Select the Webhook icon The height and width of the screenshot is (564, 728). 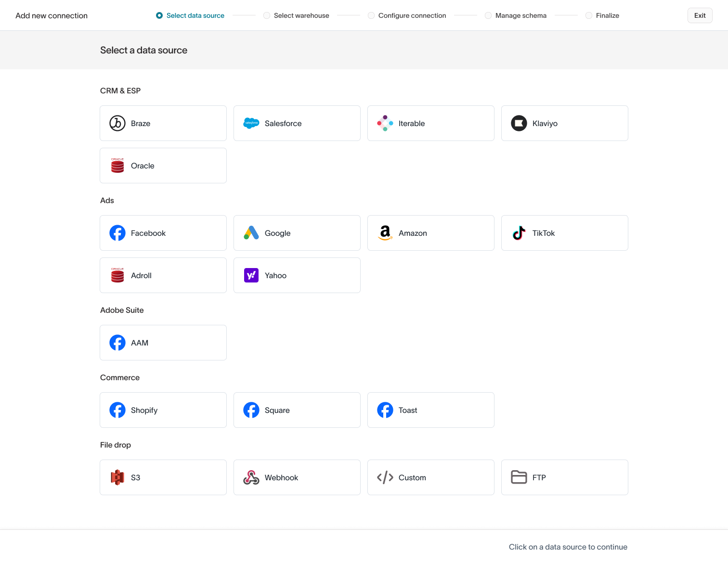click(x=251, y=477)
